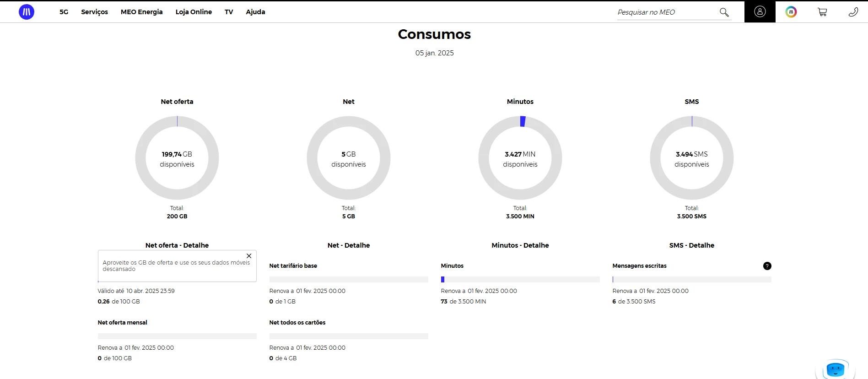Click the MEO logo icon
The image size is (868, 379).
(x=27, y=12)
